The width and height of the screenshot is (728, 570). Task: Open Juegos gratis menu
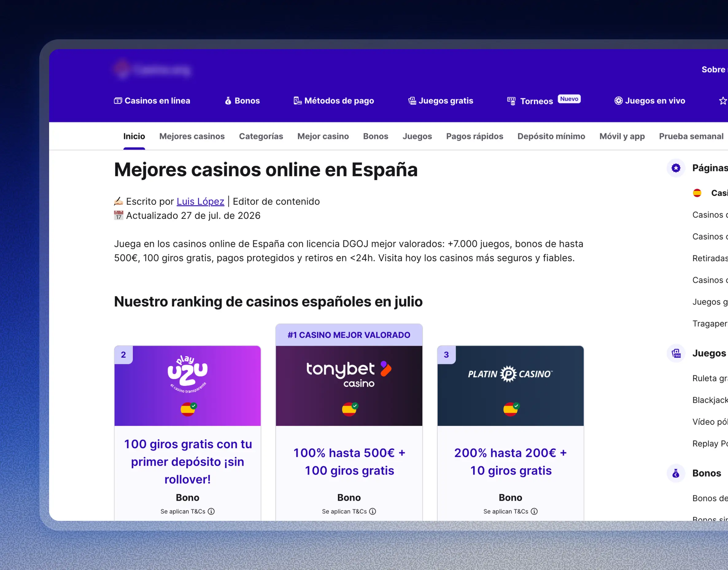point(440,101)
